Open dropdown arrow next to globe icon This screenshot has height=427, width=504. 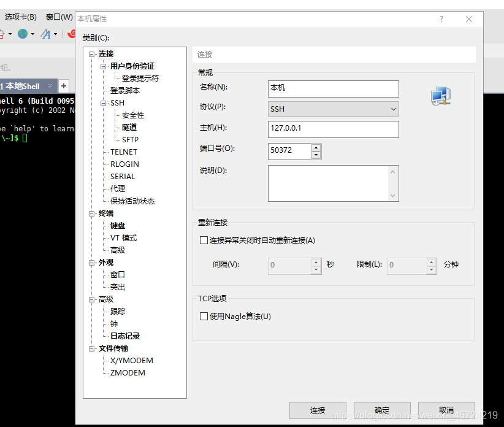click(x=32, y=34)
